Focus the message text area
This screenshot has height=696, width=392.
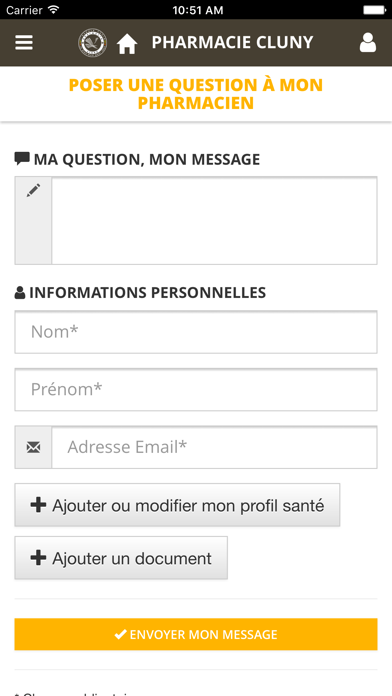(x=214, y=221)
